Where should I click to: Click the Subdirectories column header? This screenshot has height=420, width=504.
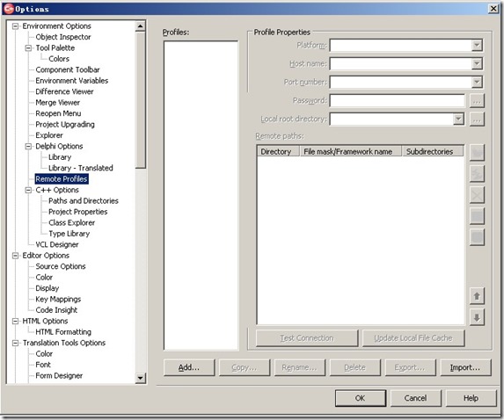pos(433,151)
